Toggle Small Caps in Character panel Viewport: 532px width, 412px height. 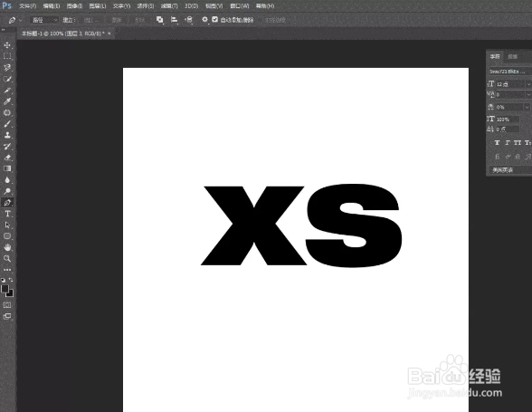coord(527,143)
